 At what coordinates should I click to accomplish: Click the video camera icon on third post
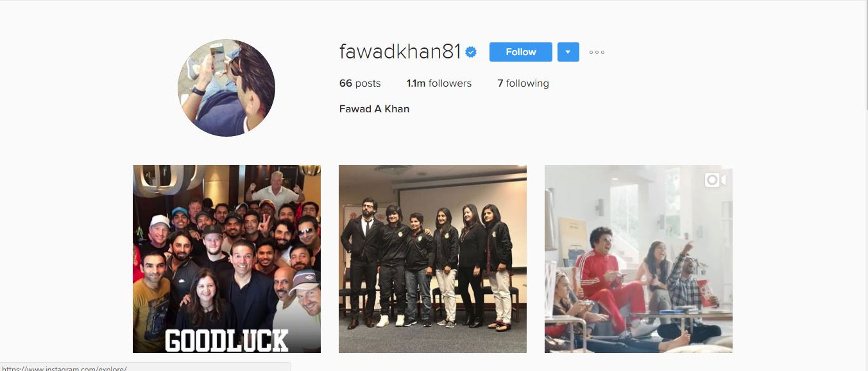[x=715, y=180]
